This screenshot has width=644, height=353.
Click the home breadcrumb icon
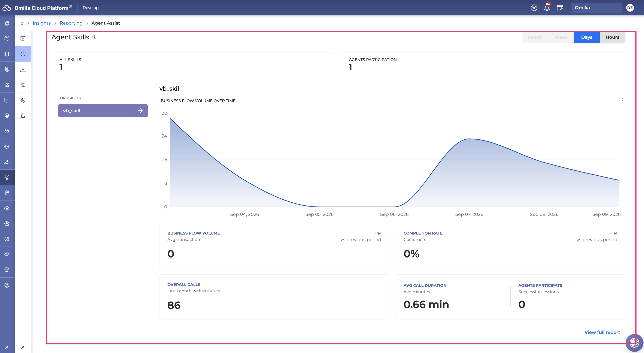(22, 23)
